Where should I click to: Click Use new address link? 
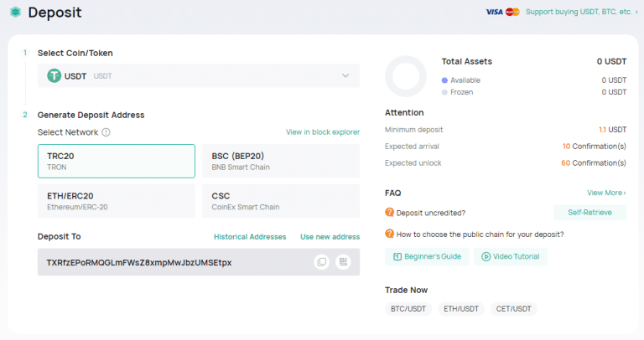[330, 237]
